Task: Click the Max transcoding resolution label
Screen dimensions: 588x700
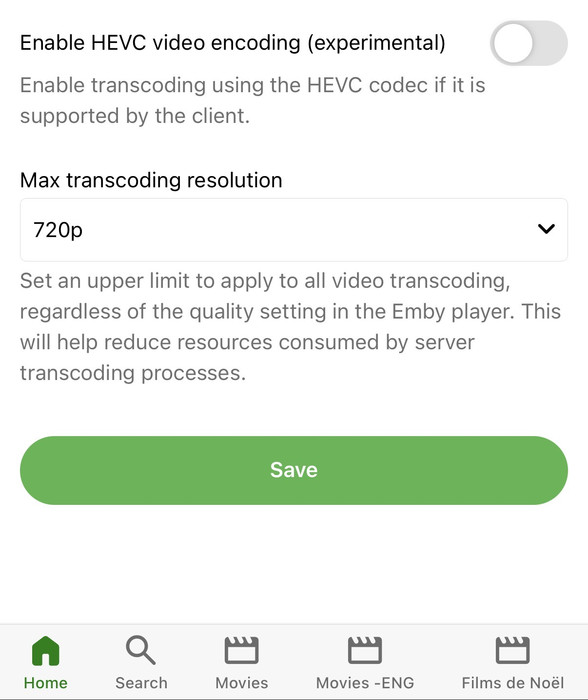Action: (x=151, y=180)
